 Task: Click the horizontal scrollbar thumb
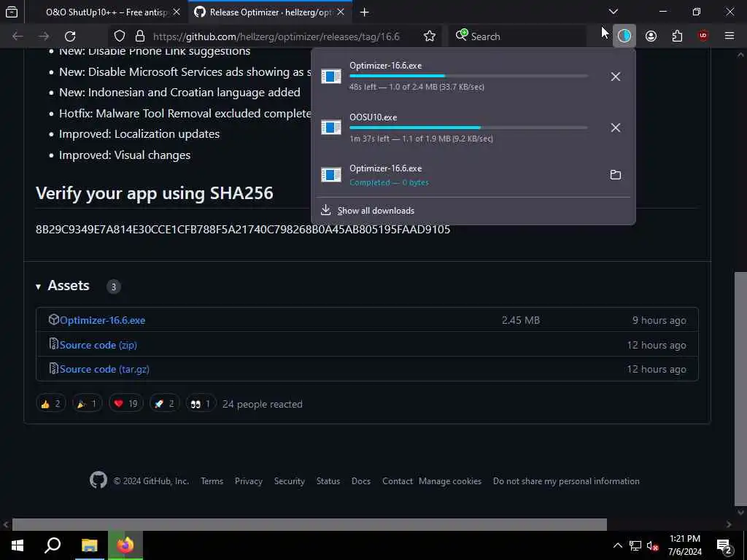coord(309,524)
